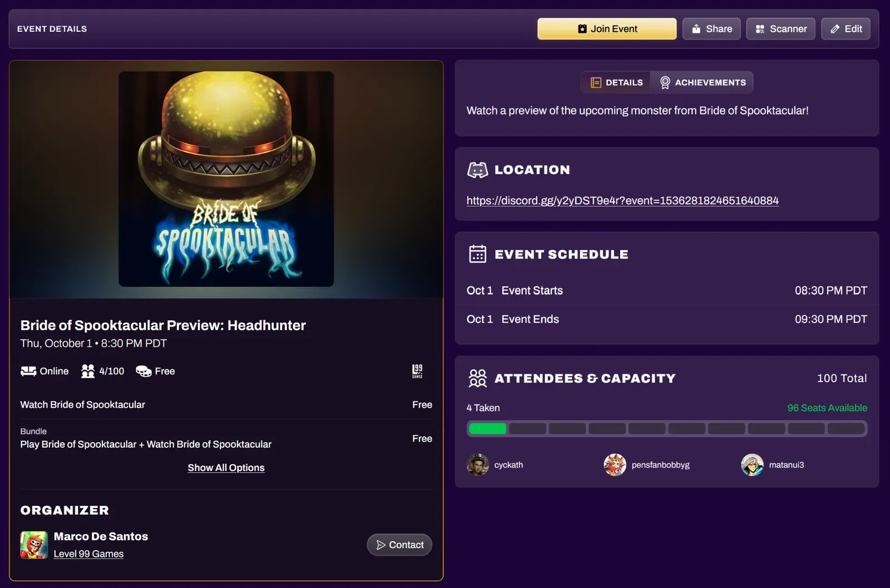This screenshot has width=890, height=588.
Task: Contact the organizer Marco De Santos
Action: [399, 545]
